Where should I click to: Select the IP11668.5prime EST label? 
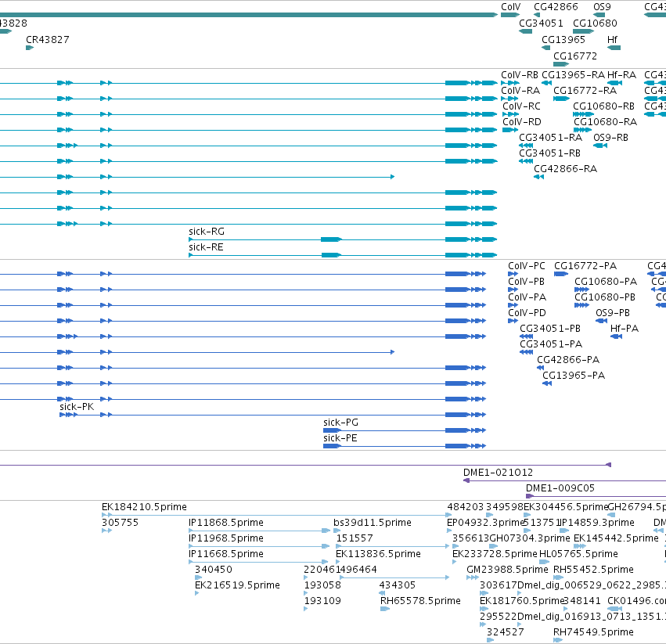click(226, 554)
